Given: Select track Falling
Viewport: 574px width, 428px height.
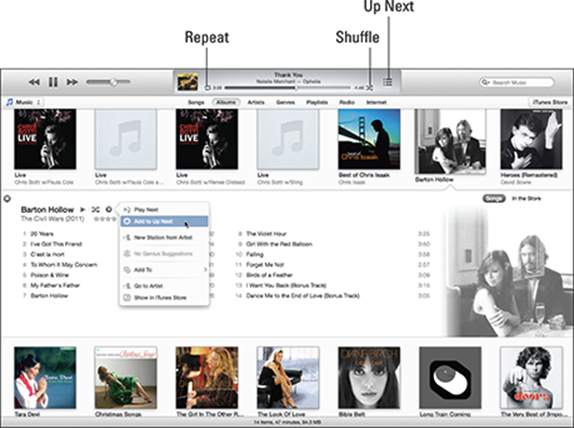Looking at the screenshot, I should (255, 254).
